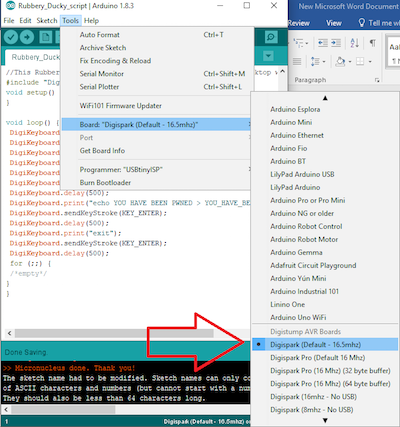The image size is (400, 427).
Task: Expand the Board Digispark submenu
Action: (x=156, y=125)
